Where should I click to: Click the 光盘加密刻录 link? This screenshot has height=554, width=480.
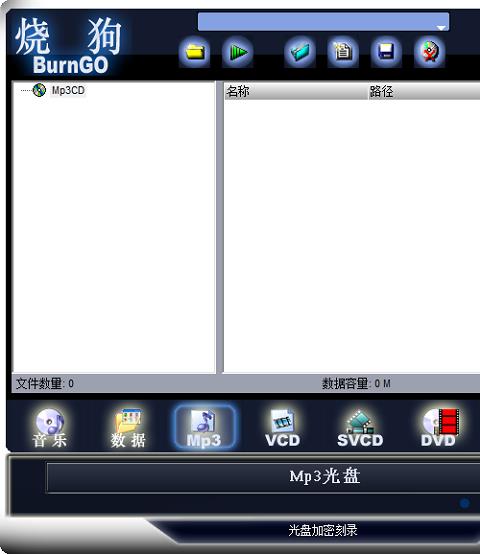tap(323, 530)
